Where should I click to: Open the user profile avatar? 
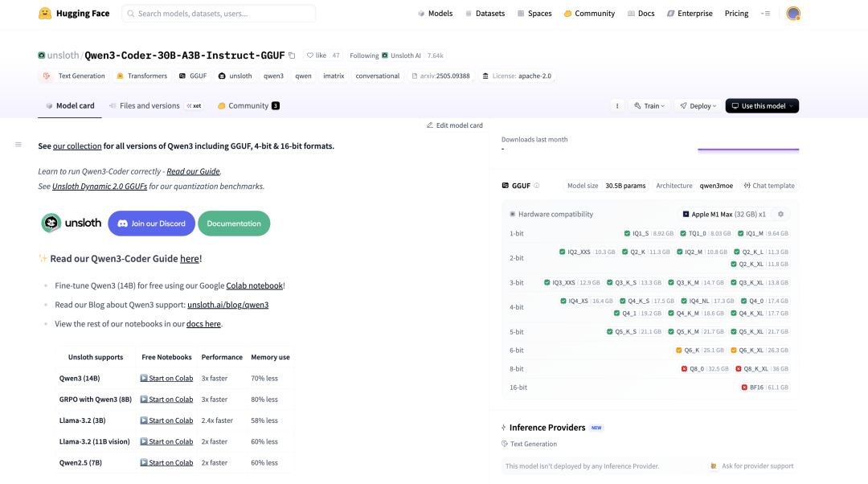[793, 14]
